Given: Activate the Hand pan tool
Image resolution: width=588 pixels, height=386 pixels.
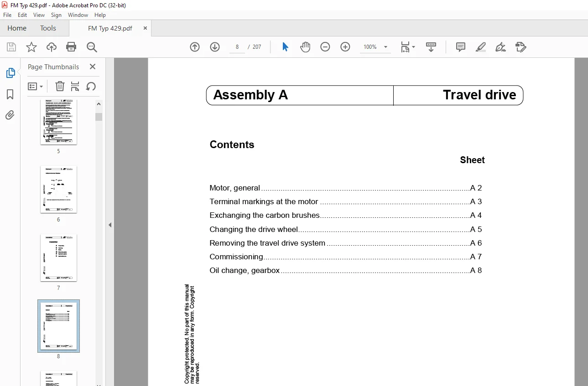Looking at the screenshot, I should 305,47.
